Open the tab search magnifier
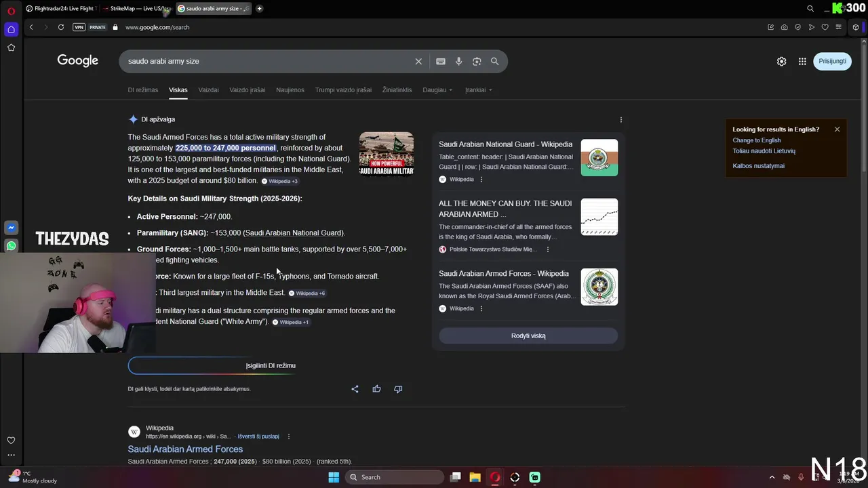Viewport: 868px width, 488px height. (x=810, y=9)
